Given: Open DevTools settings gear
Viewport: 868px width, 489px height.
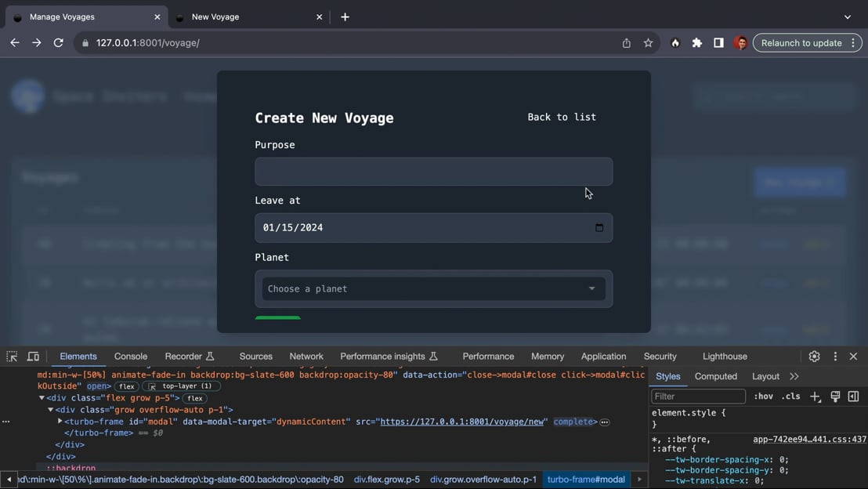Looking at the screenshot, I should point(814,357).
